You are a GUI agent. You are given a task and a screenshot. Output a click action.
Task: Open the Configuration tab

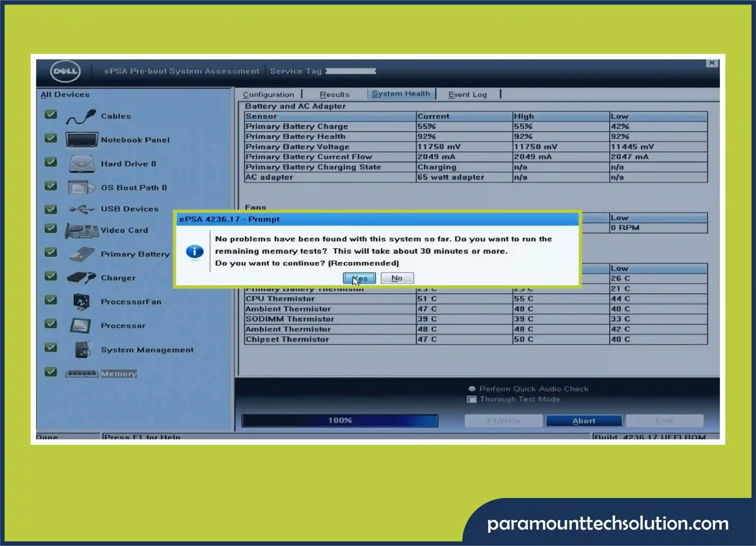point(268,95)
